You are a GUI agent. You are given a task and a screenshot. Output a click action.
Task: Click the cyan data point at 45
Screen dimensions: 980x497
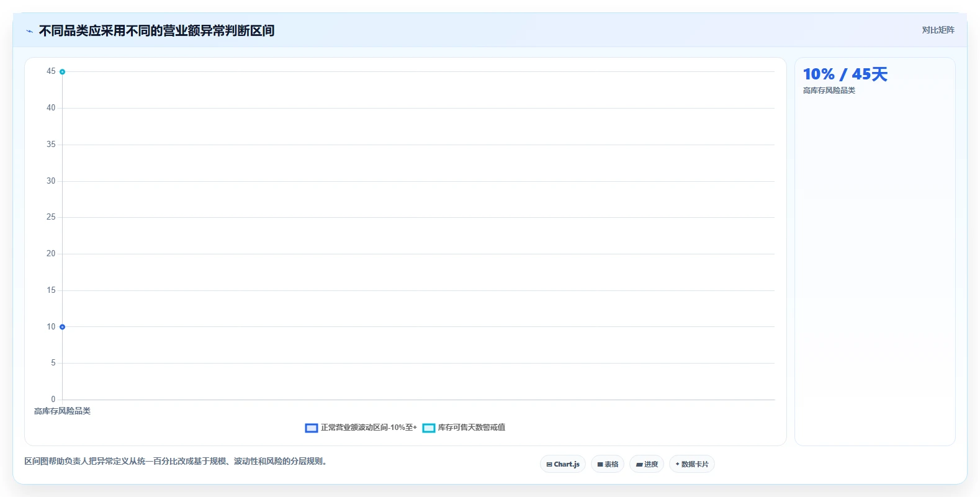[62, 72]
